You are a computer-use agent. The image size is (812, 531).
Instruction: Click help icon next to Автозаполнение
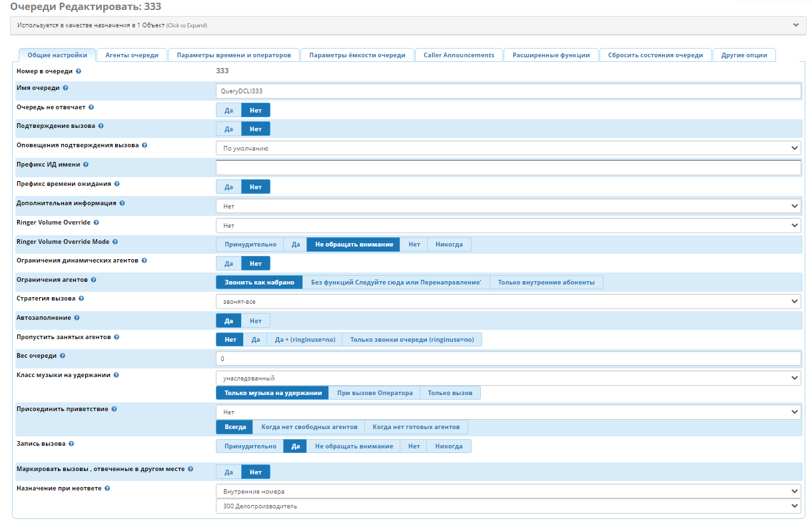[x=77, y=318]
